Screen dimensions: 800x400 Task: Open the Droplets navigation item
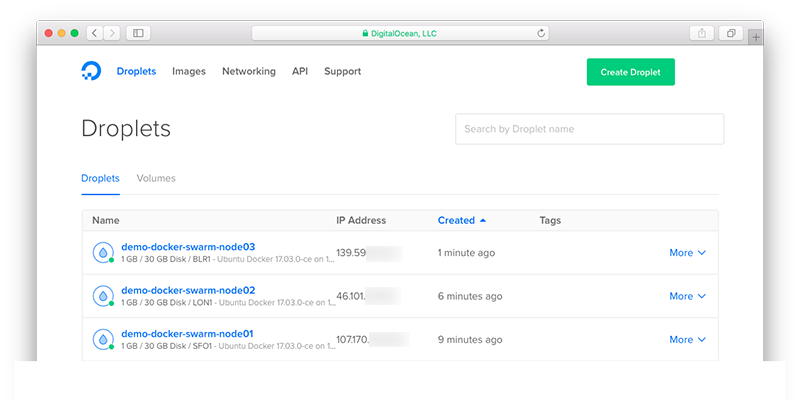(136, 71)
